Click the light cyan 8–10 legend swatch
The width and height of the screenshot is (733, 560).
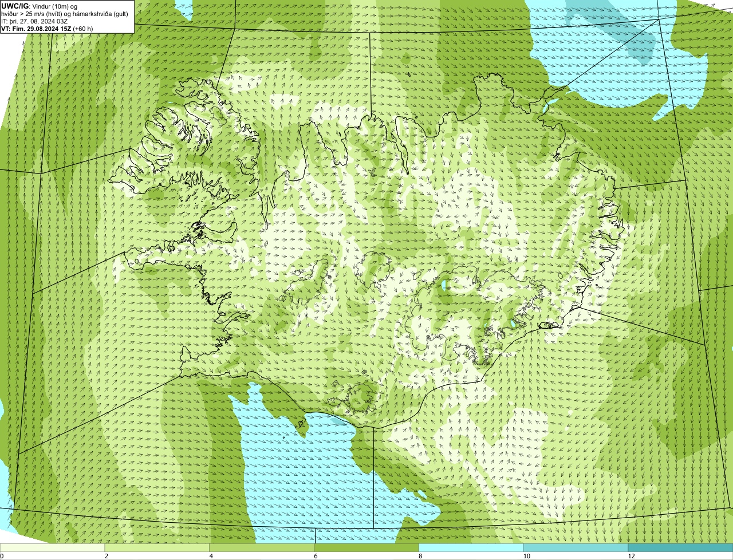click(x=471, y=548)
